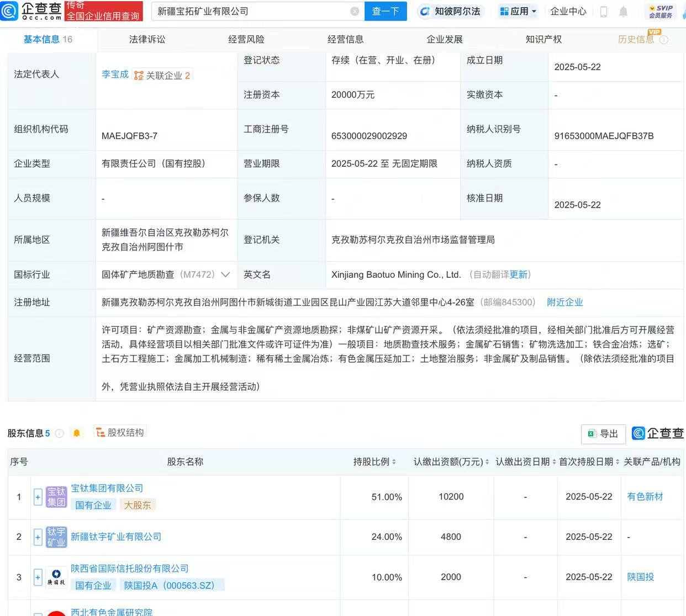Image resolution: width=686 pixels, height=616 pixels.
Task: Click info icon beside 股东信息
Action: click(x=60, y=433)
